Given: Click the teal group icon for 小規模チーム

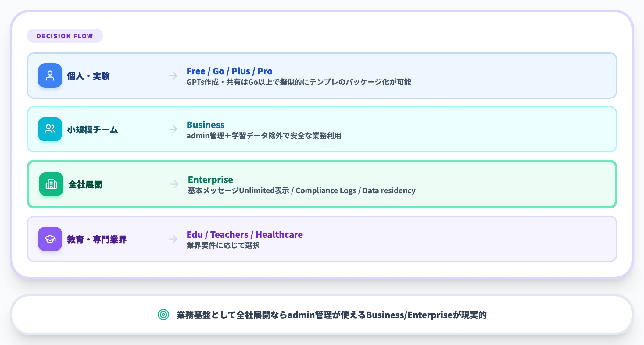Looking at the screenshot, I should pos(50,129).
